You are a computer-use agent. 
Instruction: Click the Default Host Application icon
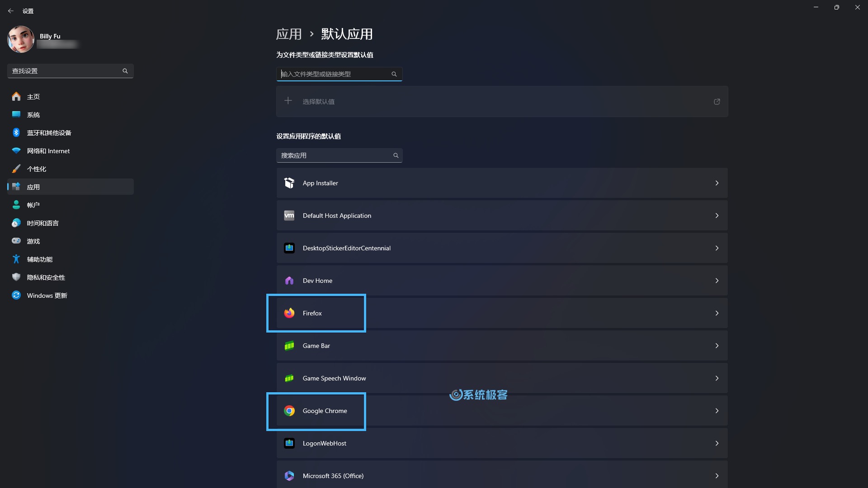289,215
